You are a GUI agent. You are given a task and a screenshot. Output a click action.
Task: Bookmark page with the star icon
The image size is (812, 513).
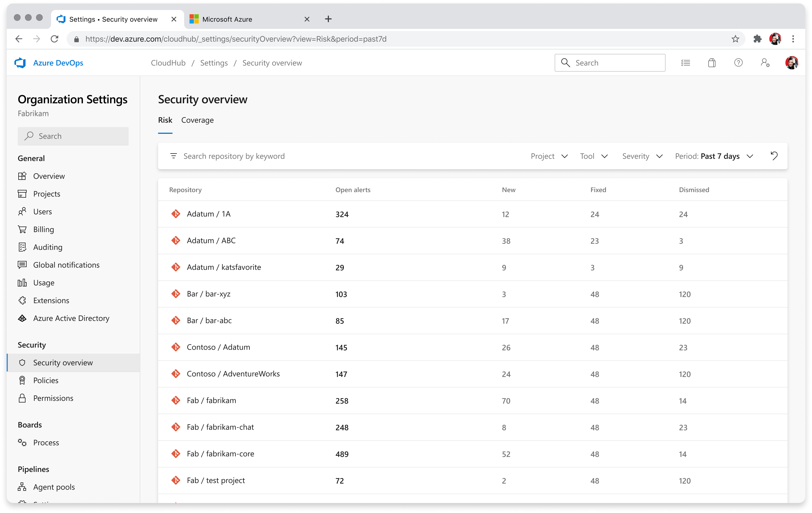click(x=735, y=39)
